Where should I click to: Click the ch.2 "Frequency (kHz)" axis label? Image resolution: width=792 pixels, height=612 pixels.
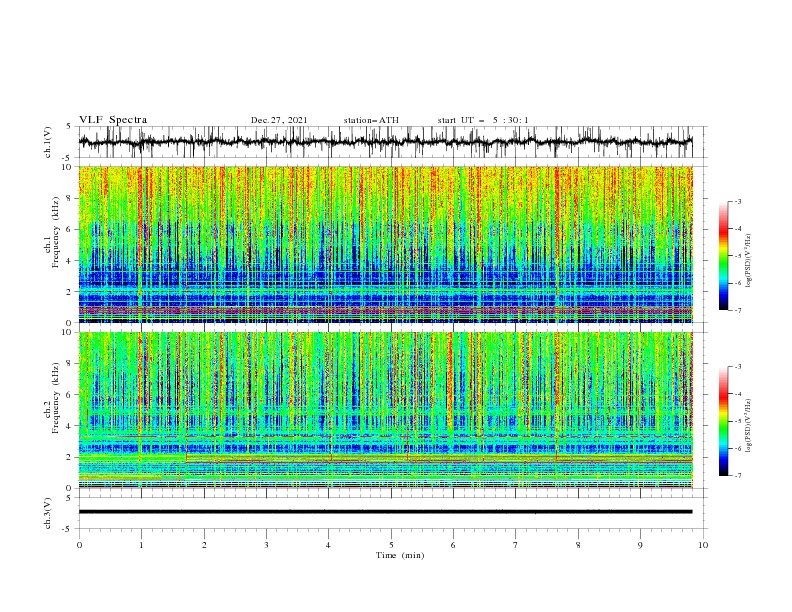point(56,398)
